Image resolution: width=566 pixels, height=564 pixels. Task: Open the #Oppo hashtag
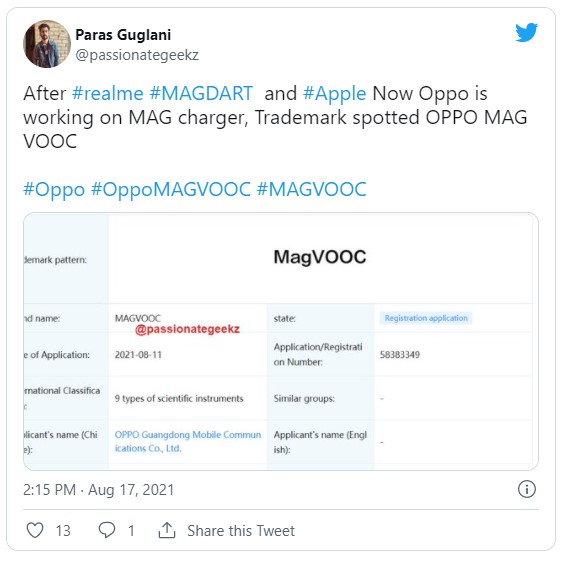tap(54, 190)
